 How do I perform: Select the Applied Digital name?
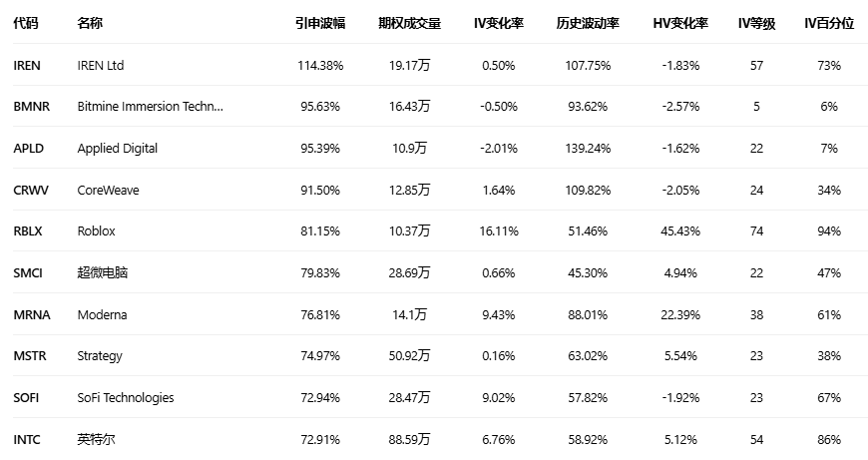(x=118, y=148)
